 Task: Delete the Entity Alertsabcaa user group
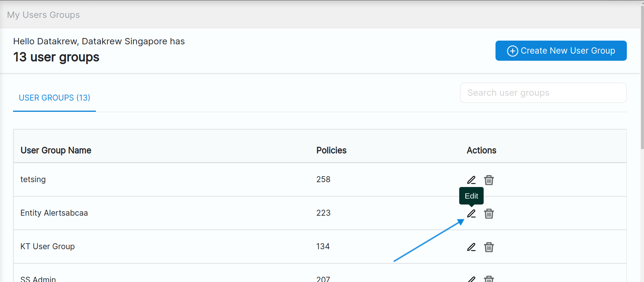(x=489, y=213)
